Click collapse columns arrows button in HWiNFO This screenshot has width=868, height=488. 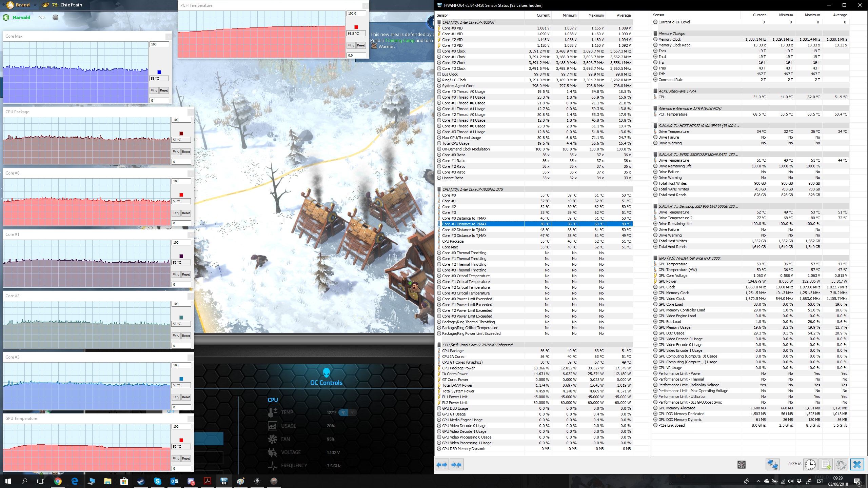[x=456, y=465]
